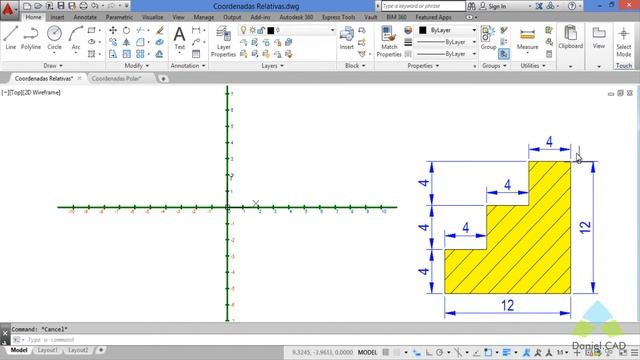640x360 pixels.
Task: Select the Polyline tool
Action: pyautogui.click(x=31, y=38)
